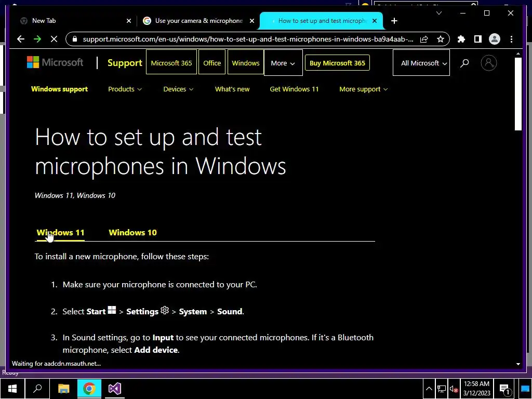This screenshot has height=399, width=532.
Task: Click the Support link
Action: 125,63
